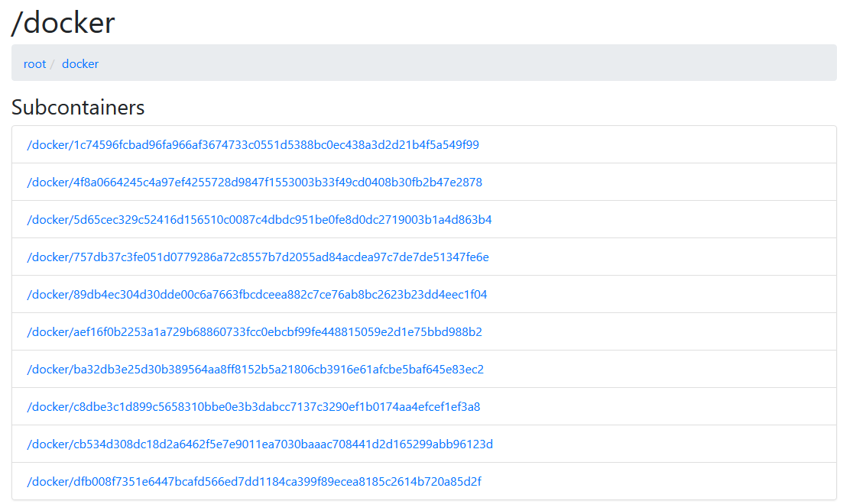
Task: Click the Subcontainers section heading
Action: [x=78, y=107]
